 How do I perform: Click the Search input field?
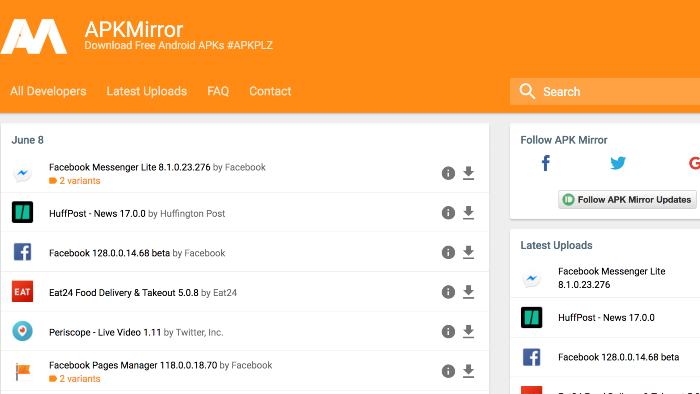point(605,91)
